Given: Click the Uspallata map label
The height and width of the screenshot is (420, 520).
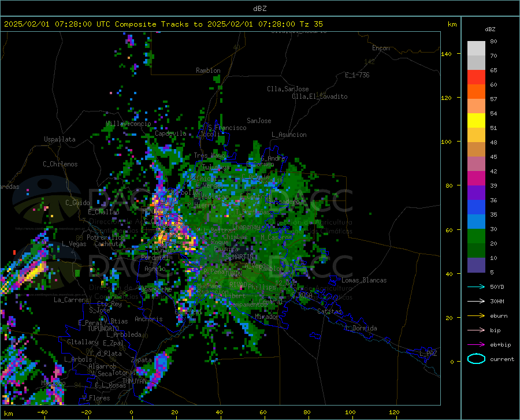Looking at the screenshot, I should pos(60,139).
